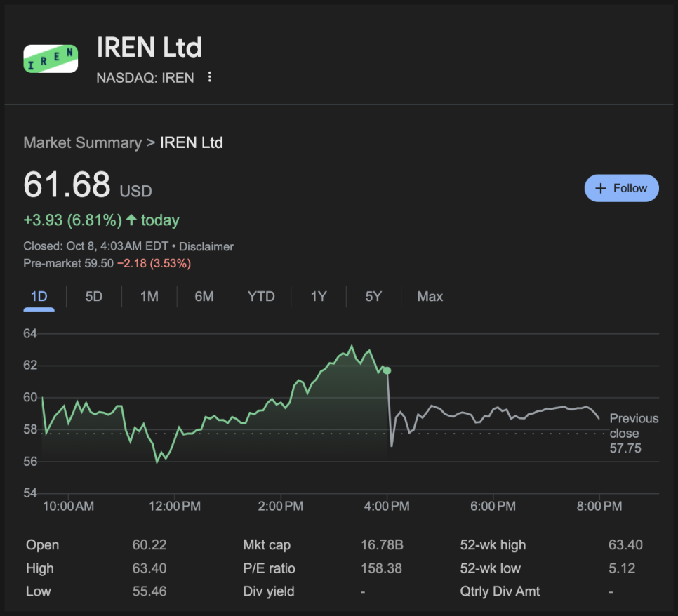Click the Market Summary breadcrumb link
The height and width of the screenshot is (616, 678).
click(82, 143)
